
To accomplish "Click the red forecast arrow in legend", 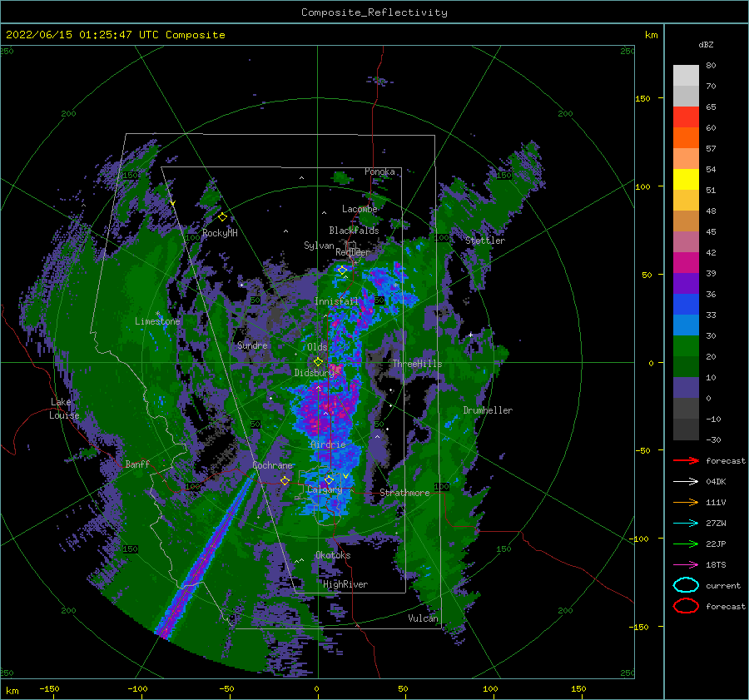I will pos(686,460).
